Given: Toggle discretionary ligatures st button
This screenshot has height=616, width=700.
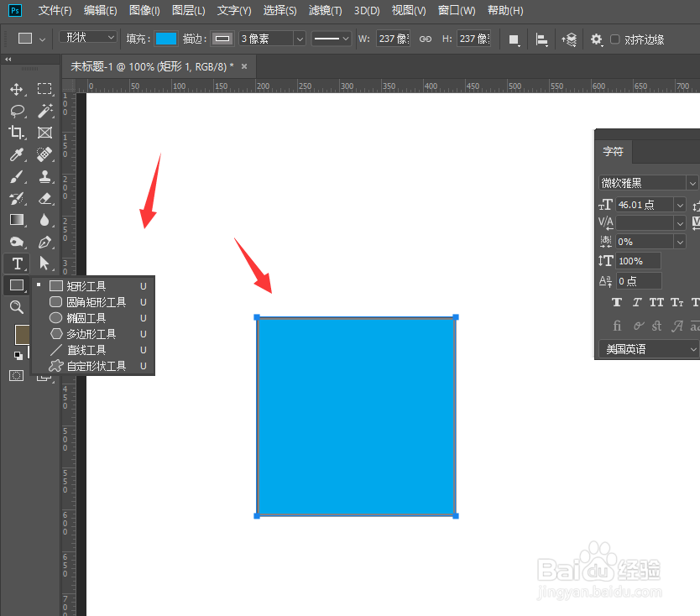Looking at the screenshot, I should click(x=656, y=326).
